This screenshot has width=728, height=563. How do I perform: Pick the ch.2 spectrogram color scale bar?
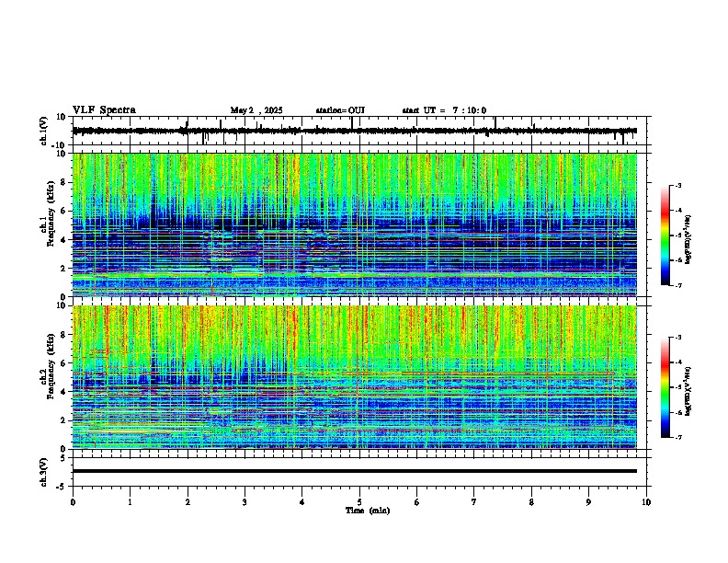665,387
